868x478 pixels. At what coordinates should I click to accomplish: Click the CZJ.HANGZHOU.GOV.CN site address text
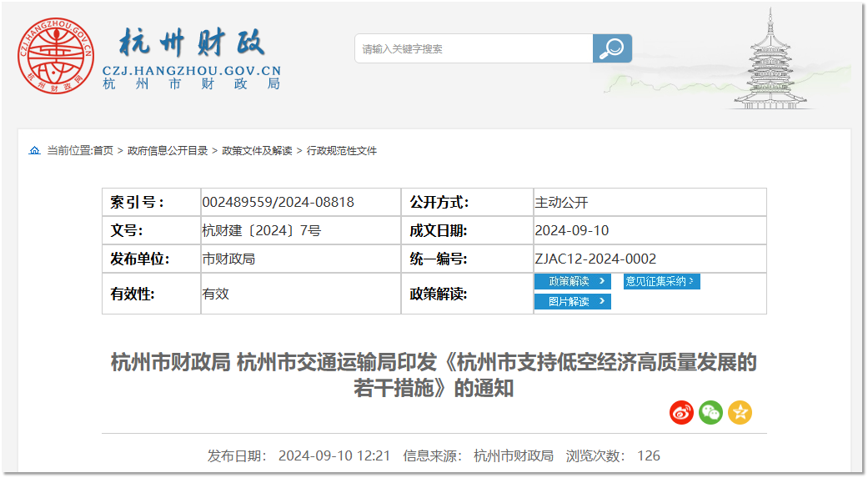191,71
